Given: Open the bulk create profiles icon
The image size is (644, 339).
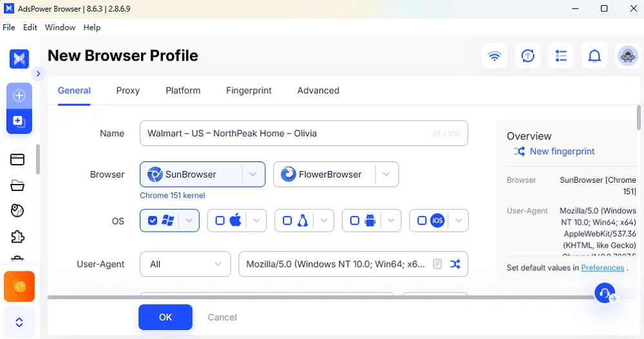Looking at the screenshot, I should point(19,121).
